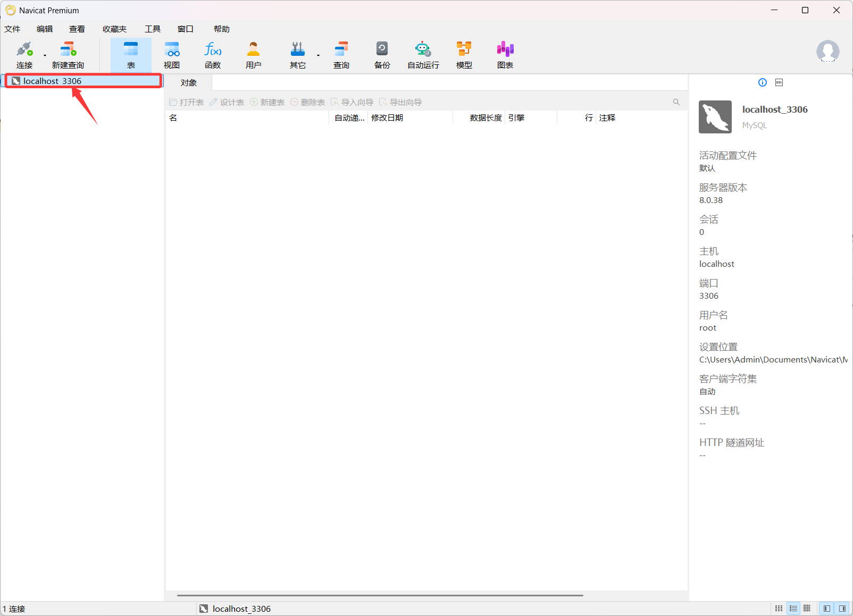The height and width of the screenshot is (616, 853).
Task: Click Import Wizard (导入向导) button
Action: point(352,102)
